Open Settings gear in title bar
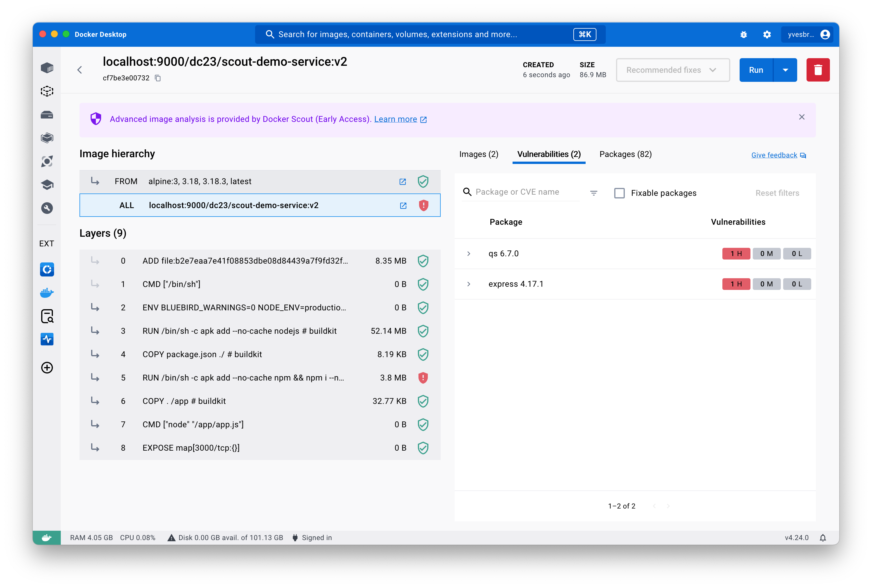The image size is (872, 588). 767,34
